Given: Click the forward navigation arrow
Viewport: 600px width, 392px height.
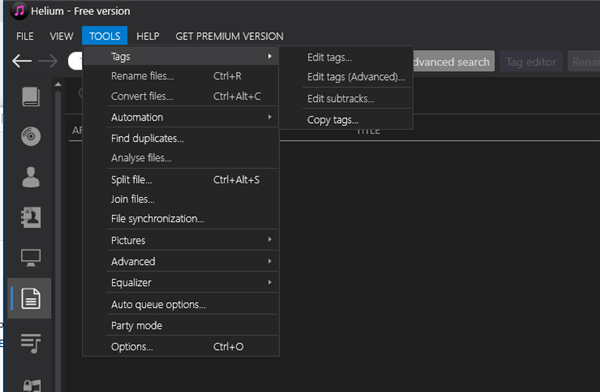Looking at the screenshot, I should [48, 61].
